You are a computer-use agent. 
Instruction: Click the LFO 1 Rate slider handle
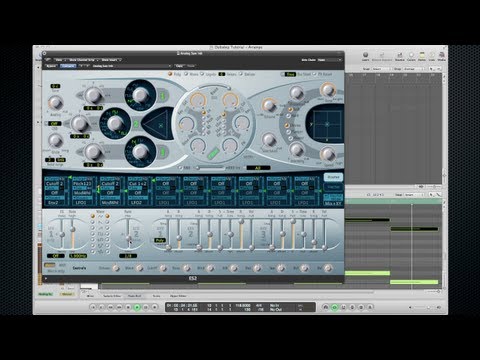[72, 230]
